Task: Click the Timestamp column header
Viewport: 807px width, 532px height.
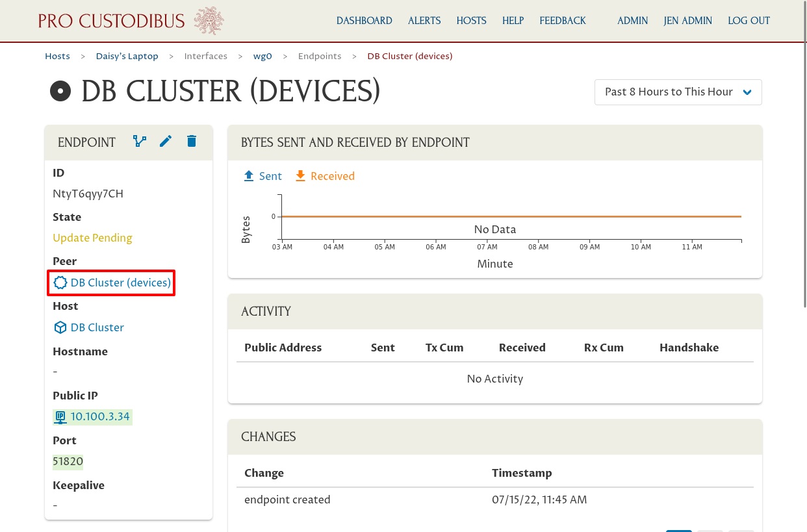Action: click(522, 473)
